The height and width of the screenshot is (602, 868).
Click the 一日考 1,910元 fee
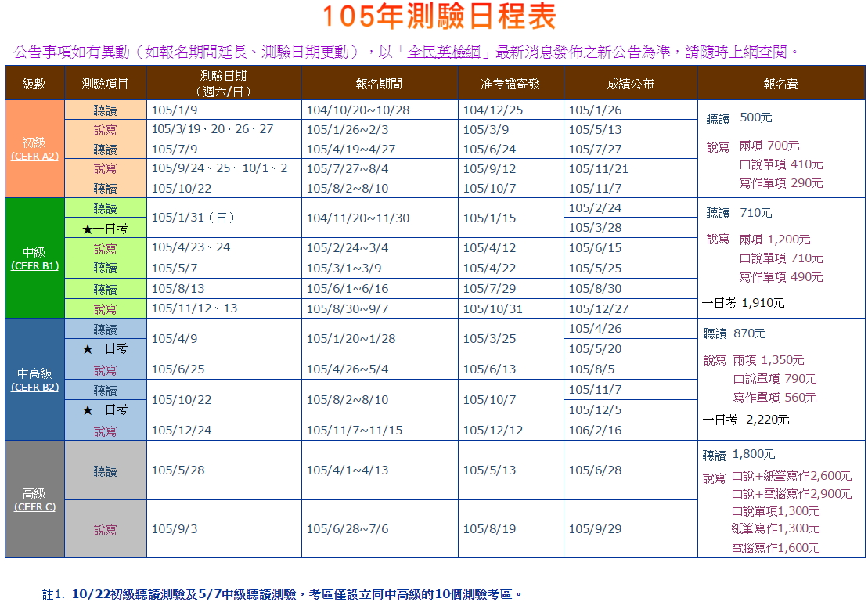coord(743,303)
